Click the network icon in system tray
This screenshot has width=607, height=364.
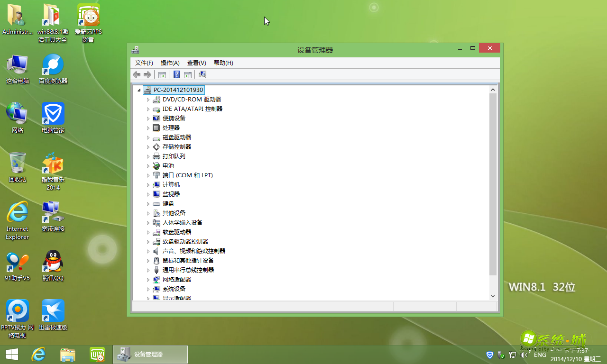[x=513, y=355]
